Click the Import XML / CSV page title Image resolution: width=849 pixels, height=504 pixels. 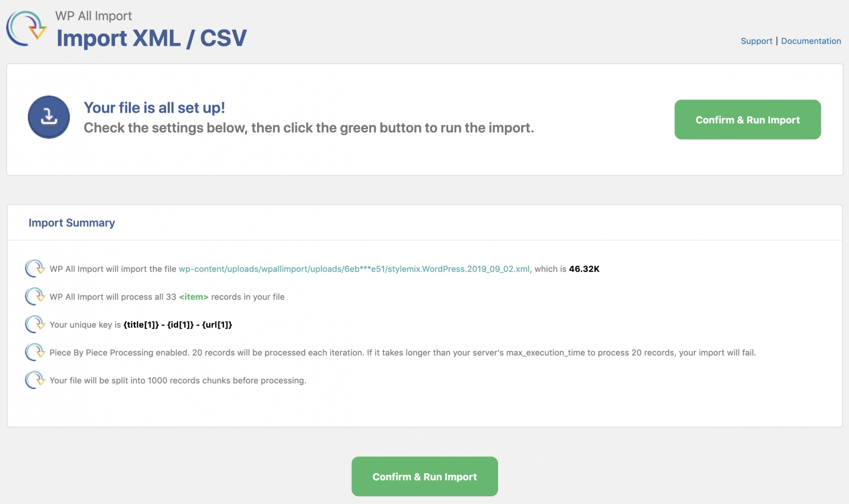coord(151,38)
